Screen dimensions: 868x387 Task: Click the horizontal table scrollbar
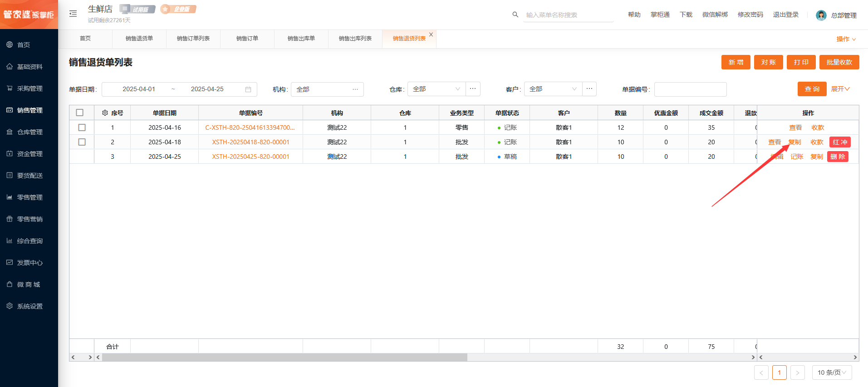coord(285,358)
